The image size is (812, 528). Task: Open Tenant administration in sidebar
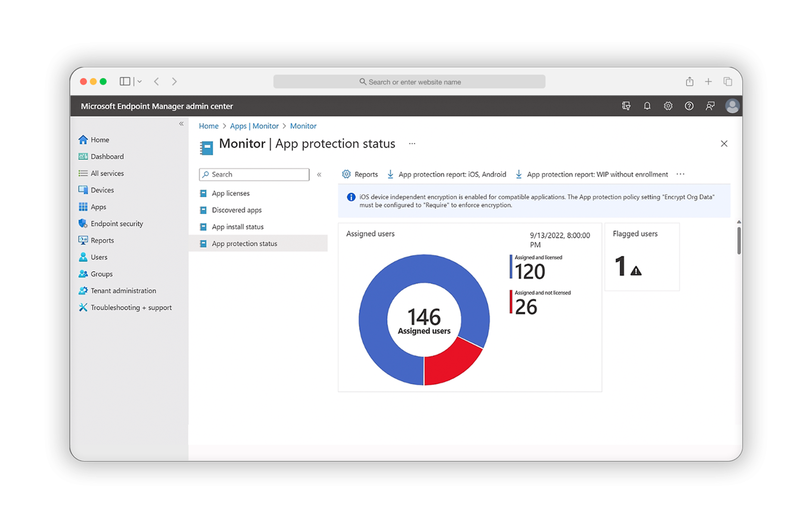pos(123,290)
